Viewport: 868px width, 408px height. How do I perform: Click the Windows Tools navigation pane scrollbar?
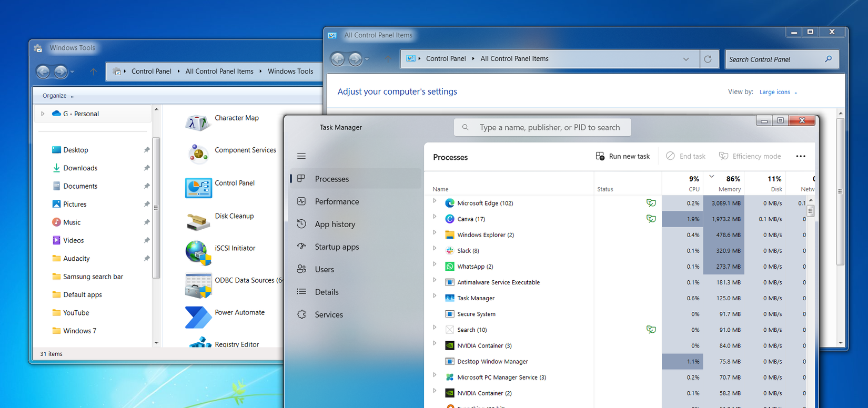156,207
